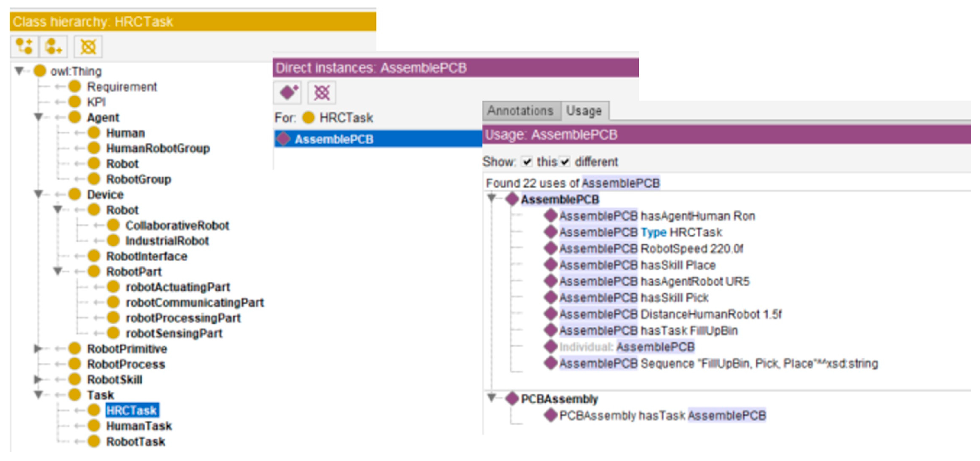Collapse the Task class node
The width and height of the screenshot is (980, 461).
pos(38,394)
